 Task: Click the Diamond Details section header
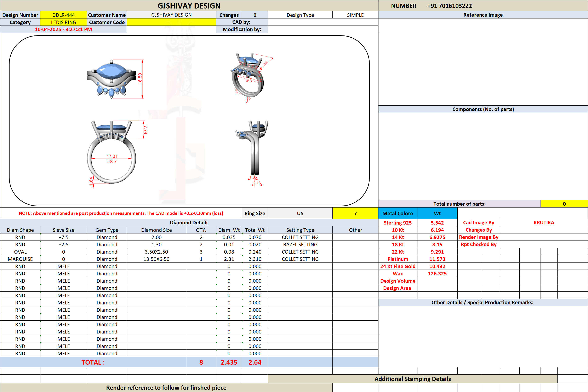pyautogui.click(x=189, y=222)
